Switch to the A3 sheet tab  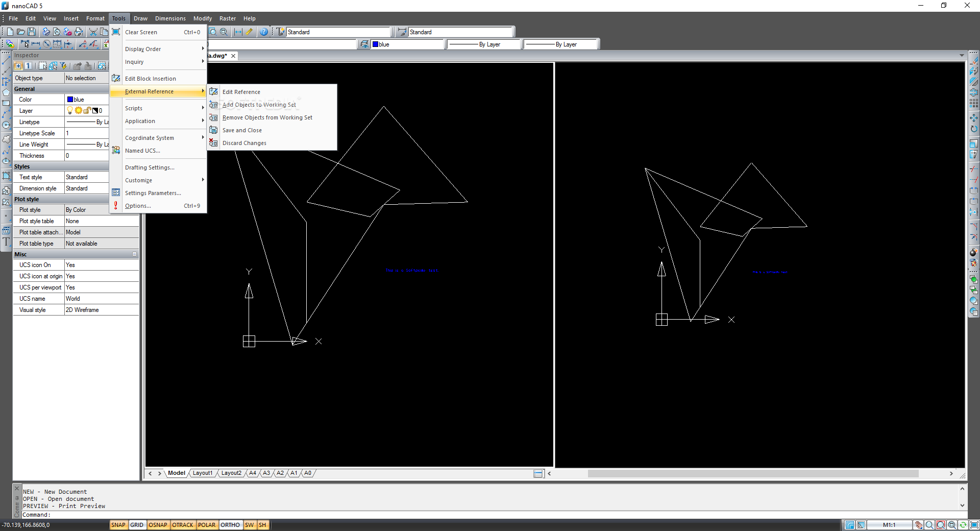(x=266, y=473)
